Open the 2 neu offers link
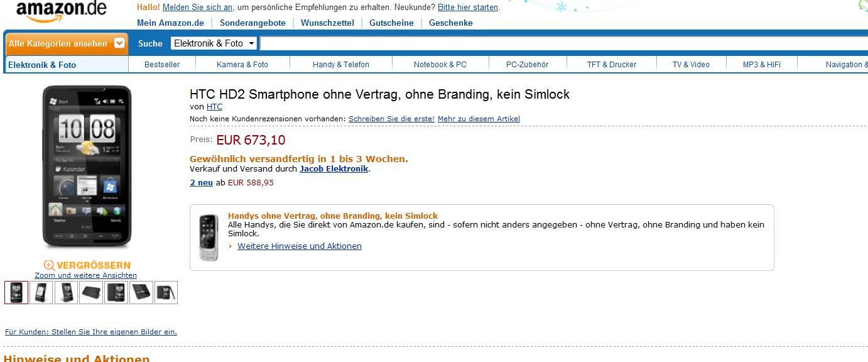This screenshot has width=868, height=362. click(201, 183)
